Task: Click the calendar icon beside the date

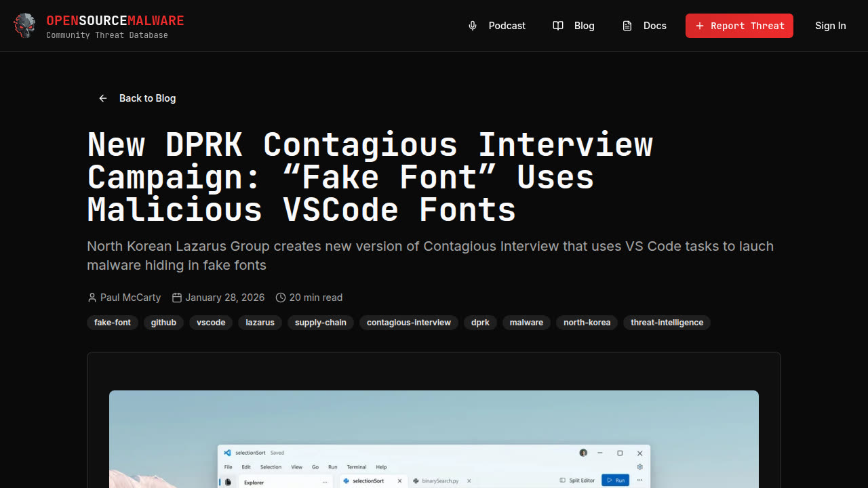Action: pyautogui.click(x=177, y=298)
